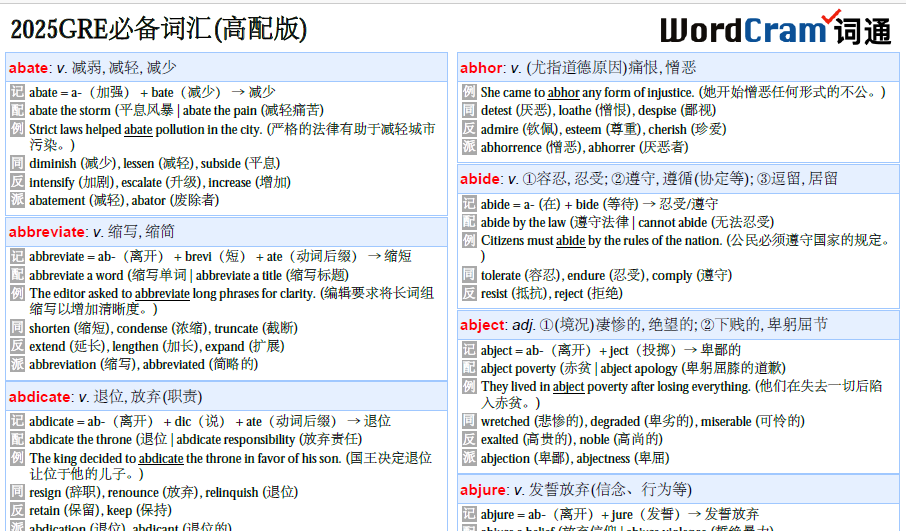Select the red headword abhor

click(x=481, y=68)
